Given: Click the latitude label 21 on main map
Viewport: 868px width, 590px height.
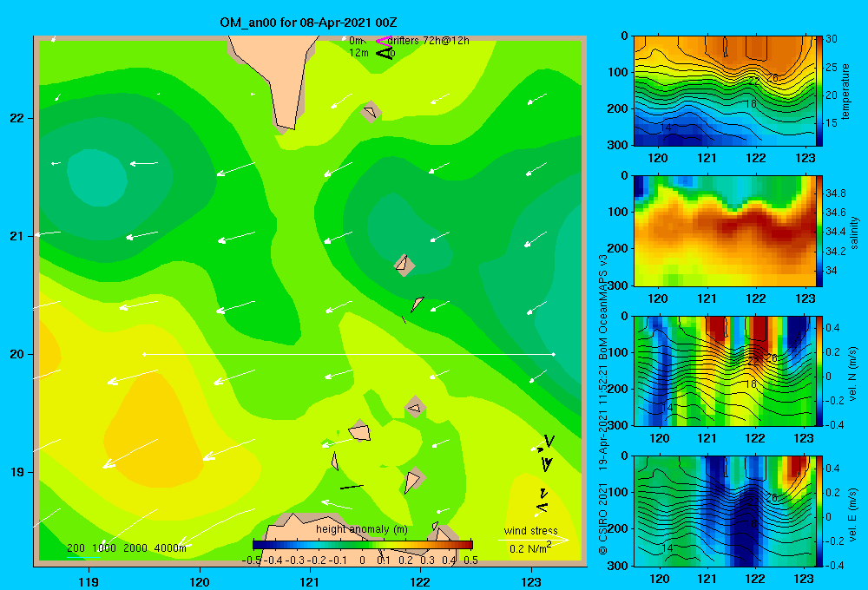Looking at the screenshot, I should [x=17, y=236].
